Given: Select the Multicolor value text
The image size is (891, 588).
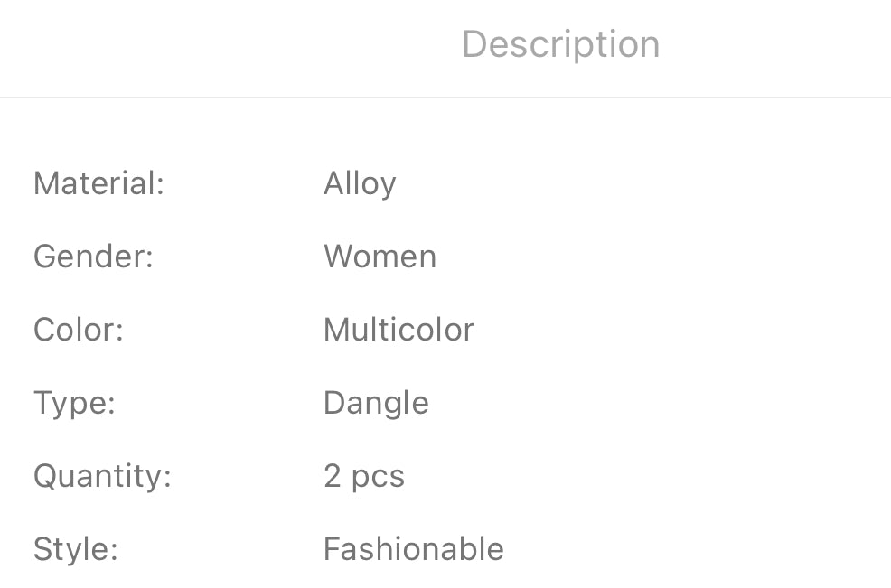Looking at the screenshot, I should [399, 330].
